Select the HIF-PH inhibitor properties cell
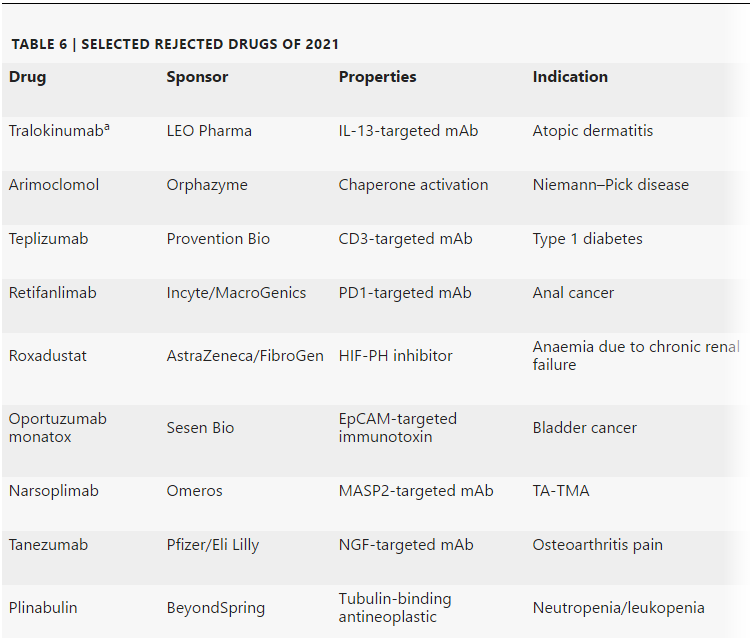Image resolution: width=750 pixels, height=638 pixels. (395, 356)
